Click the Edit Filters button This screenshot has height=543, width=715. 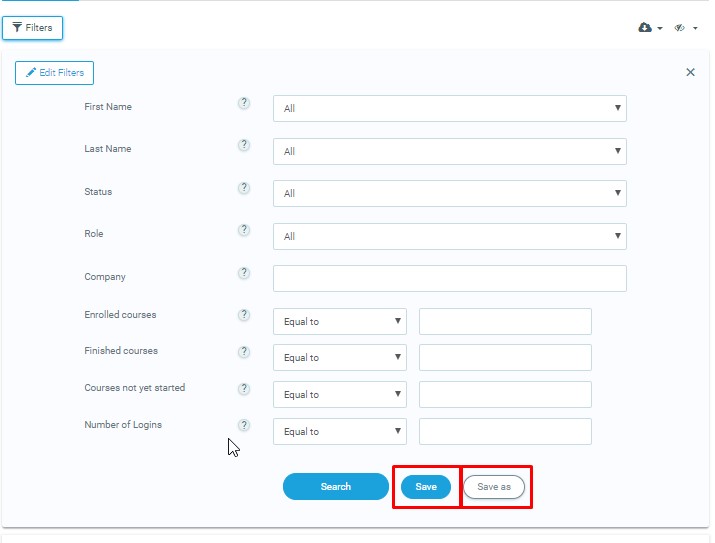[x=55, y=73]
